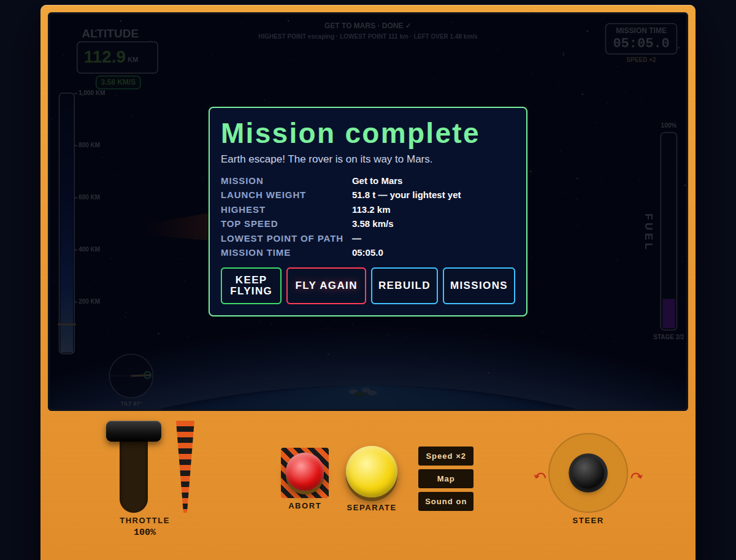Screen dimensions: 736x560
Task: Open the Rebuild rocket screen
Action: pyautogui.click(x=404, y=286)
